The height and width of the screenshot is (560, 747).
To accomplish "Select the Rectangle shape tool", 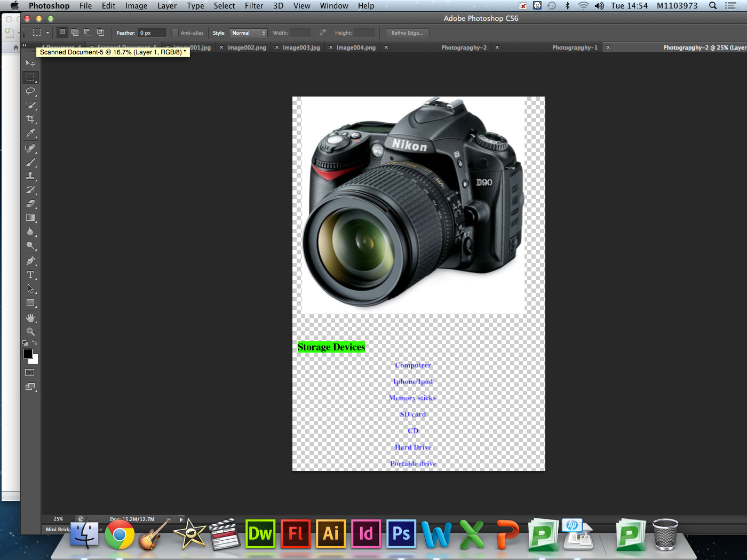I will [30, 302].
